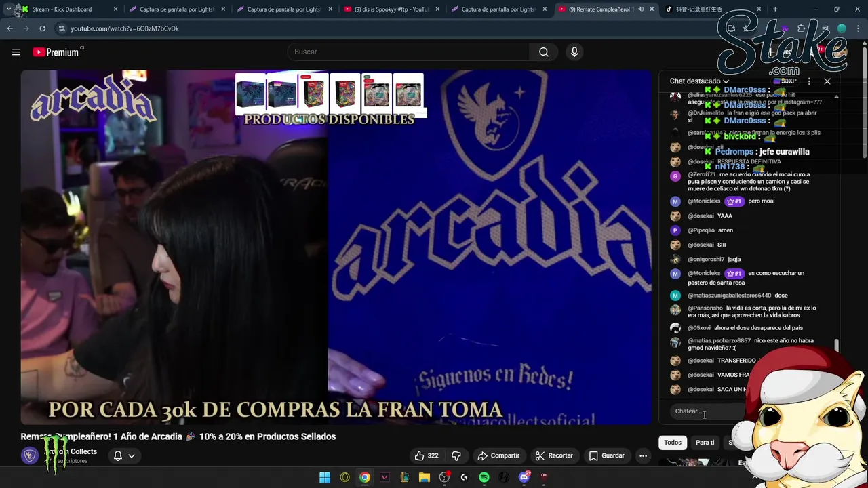Open a new browser tab
Screen dimensions: 868x488
(x=775, y=9)
